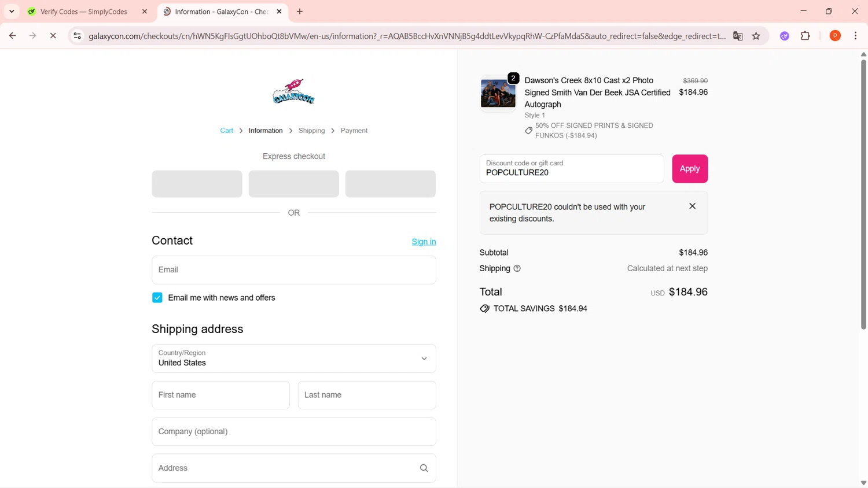The height and width of the screenshot is (488, 868).
Task: Click the Dawson's Creek product title text
Action: (597, 93)
